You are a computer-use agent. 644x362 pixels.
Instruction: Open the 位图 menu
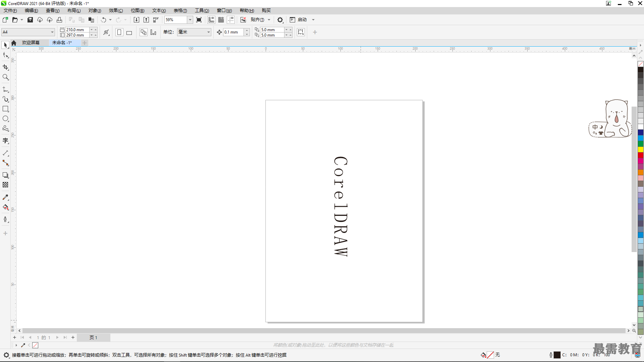[138, 10]
